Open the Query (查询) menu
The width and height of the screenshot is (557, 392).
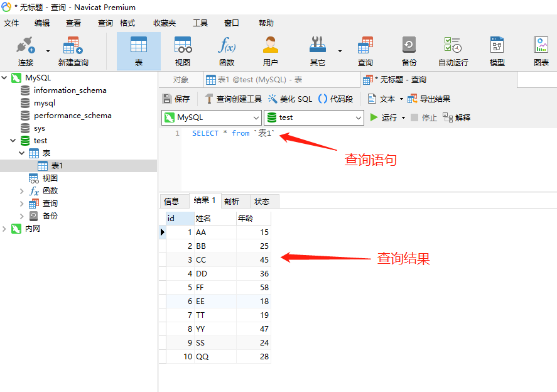pos(105,23)
